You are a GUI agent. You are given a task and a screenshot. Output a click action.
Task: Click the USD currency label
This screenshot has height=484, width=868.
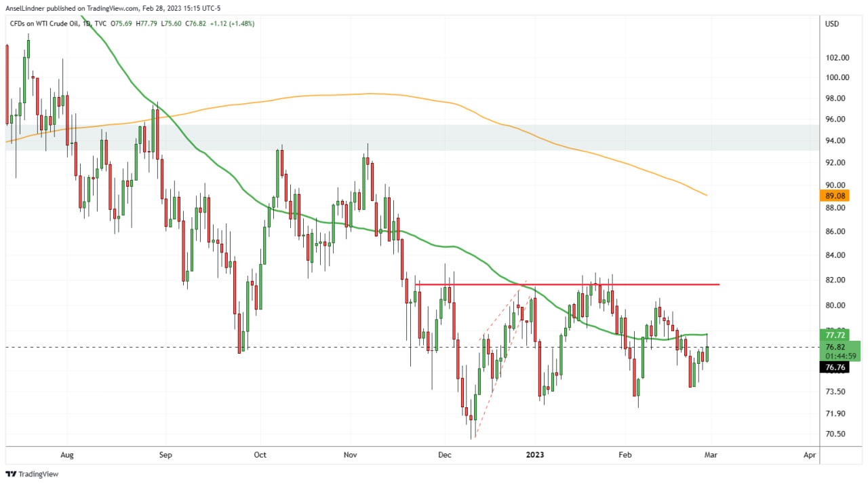click(x=831, y=24)
